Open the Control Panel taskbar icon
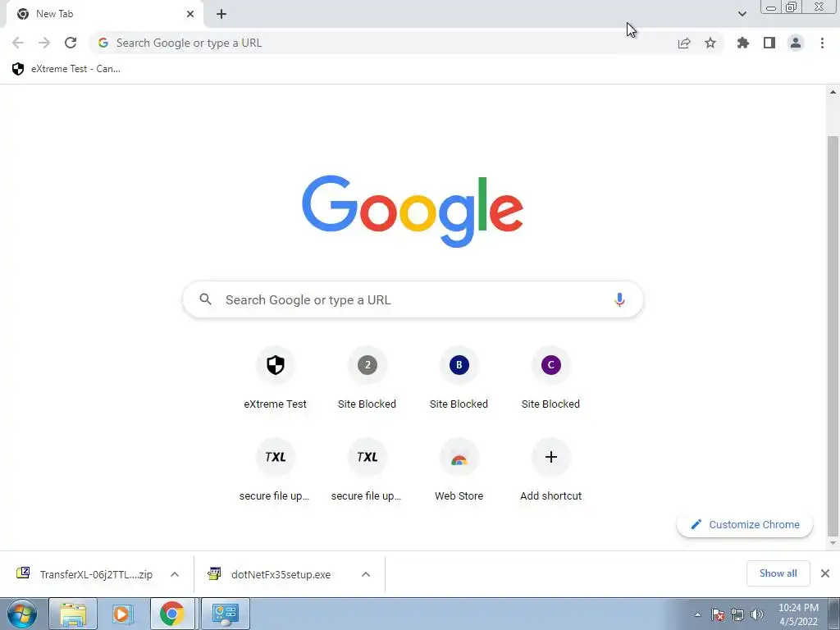Viewport: 840px width, 630px height. 225,614
